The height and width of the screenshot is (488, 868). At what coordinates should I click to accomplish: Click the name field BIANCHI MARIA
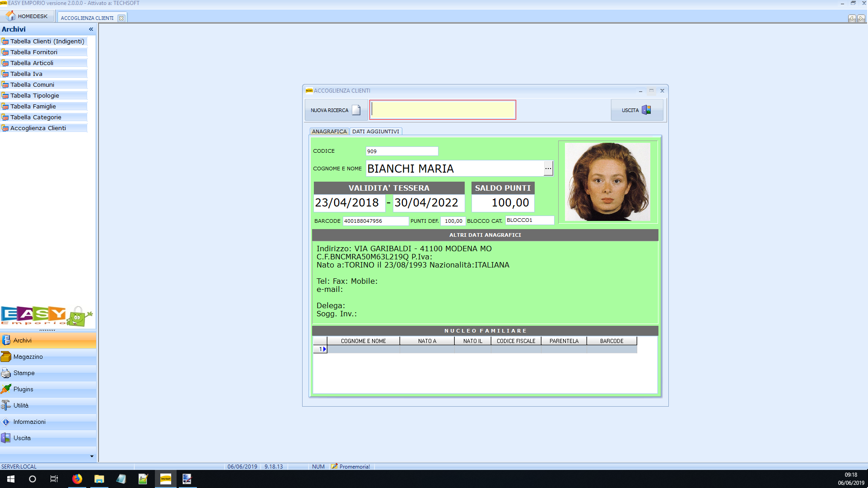click(x=455, y=169)
